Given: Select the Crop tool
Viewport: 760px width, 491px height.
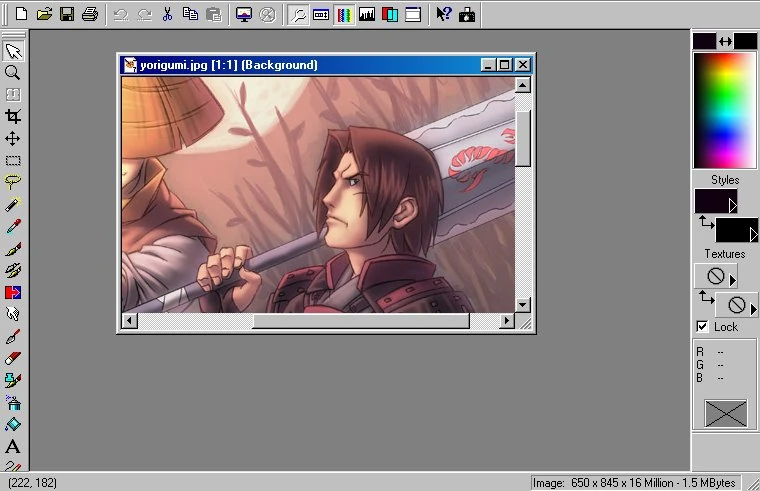Looking at the screenshot, I should (13, 116).
